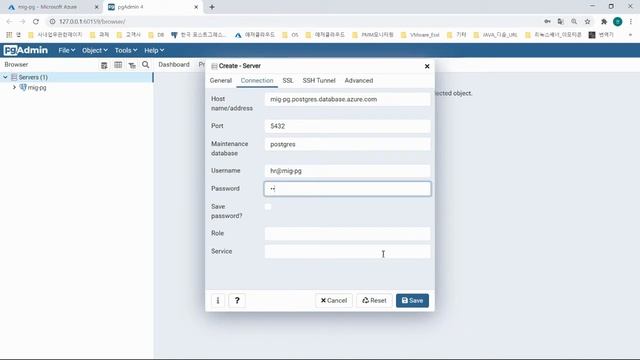Viewport: 640px width, 360px height.
Task: Click the zoom magnifier icon in address bar
Action: [574, 22]
